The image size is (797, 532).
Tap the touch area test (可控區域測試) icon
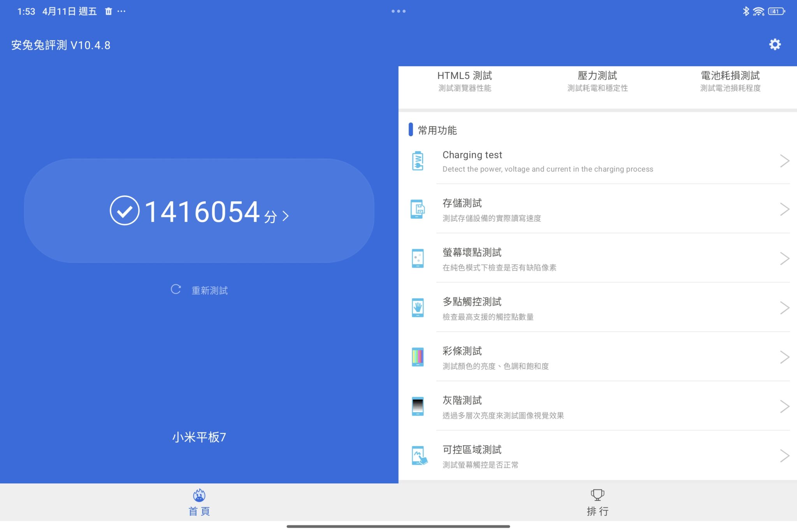[x=419, y=456]
